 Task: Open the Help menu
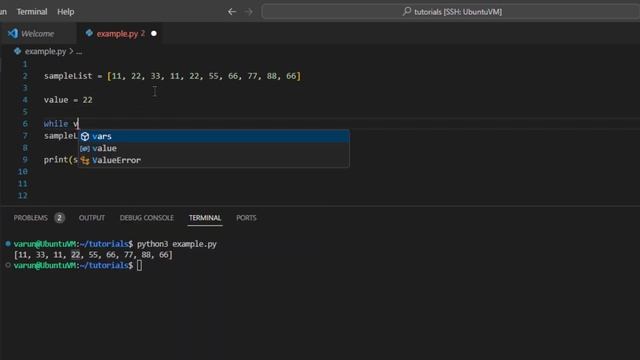(66, 12)
